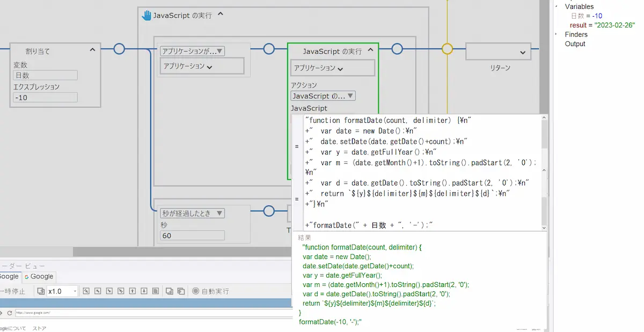The width and height of the screenshot is (644, 332).
Task: Click the horizontal scrollbar of the flow canvas
Action: click(x=182, y=252)
